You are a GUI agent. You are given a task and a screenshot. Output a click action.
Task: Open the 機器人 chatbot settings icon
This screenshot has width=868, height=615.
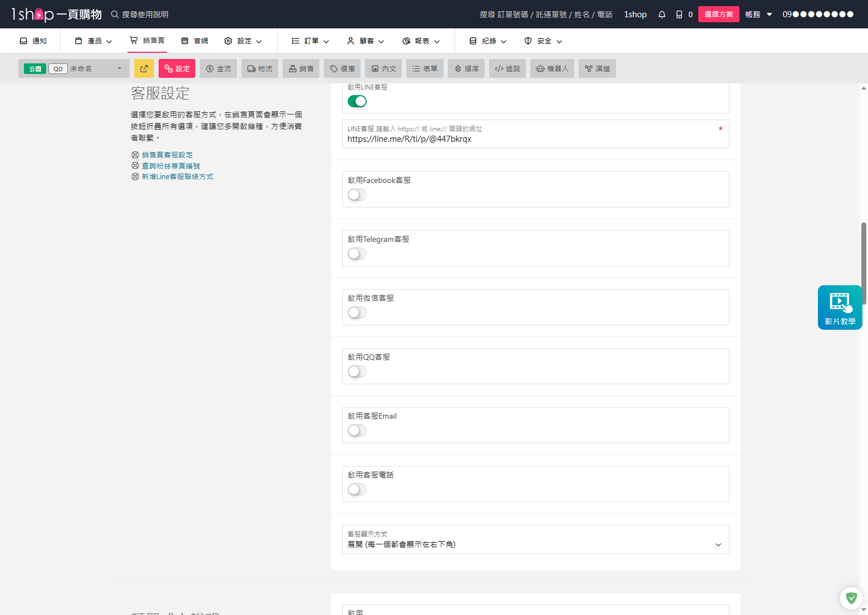[552, 68]
